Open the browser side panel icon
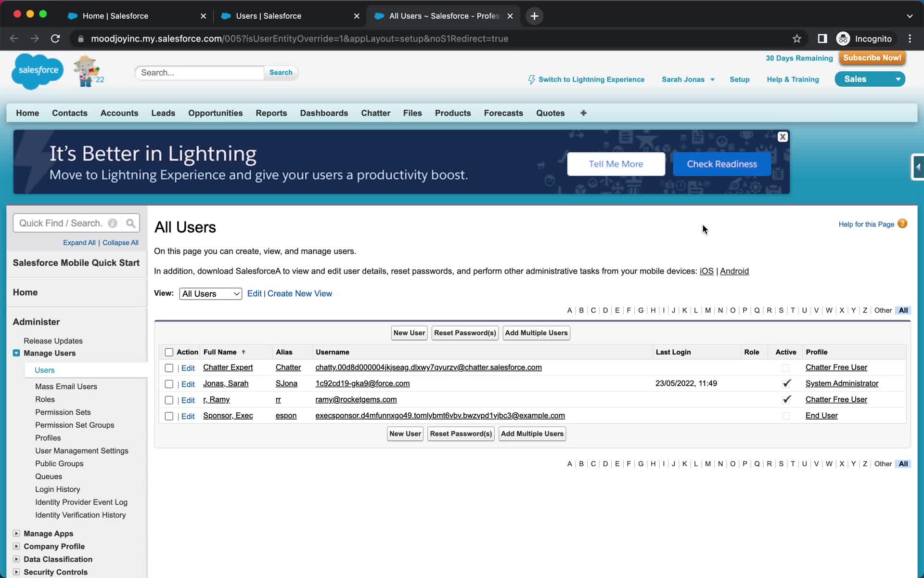This screenshot has height=578, width=924. [x=822, y=39]
